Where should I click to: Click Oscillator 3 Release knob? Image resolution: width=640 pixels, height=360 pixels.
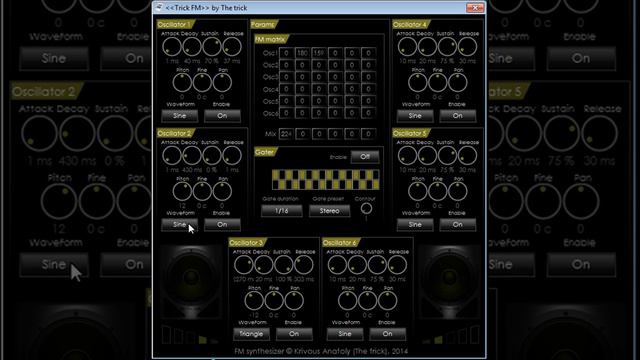click(304, 265)
